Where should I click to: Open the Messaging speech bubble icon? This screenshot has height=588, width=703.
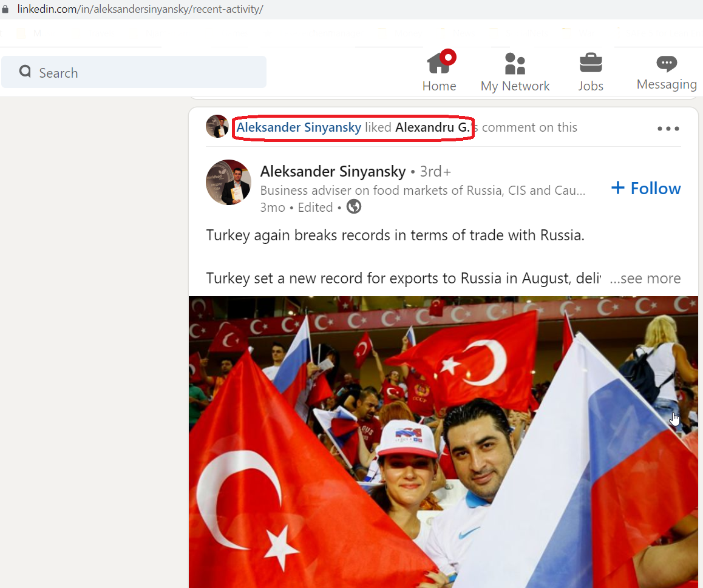tap(667, 63)
